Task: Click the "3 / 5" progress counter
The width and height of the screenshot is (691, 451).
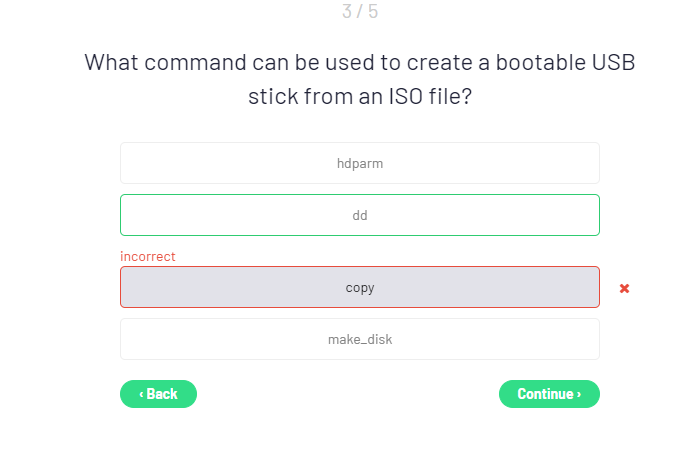Action: (360, 12)
